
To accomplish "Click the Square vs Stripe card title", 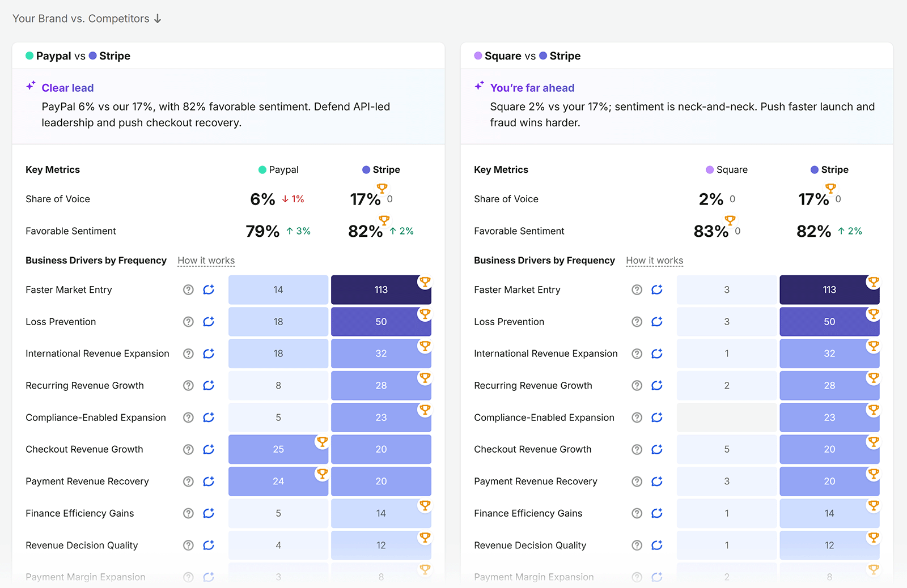I will [x=527, y=56].
